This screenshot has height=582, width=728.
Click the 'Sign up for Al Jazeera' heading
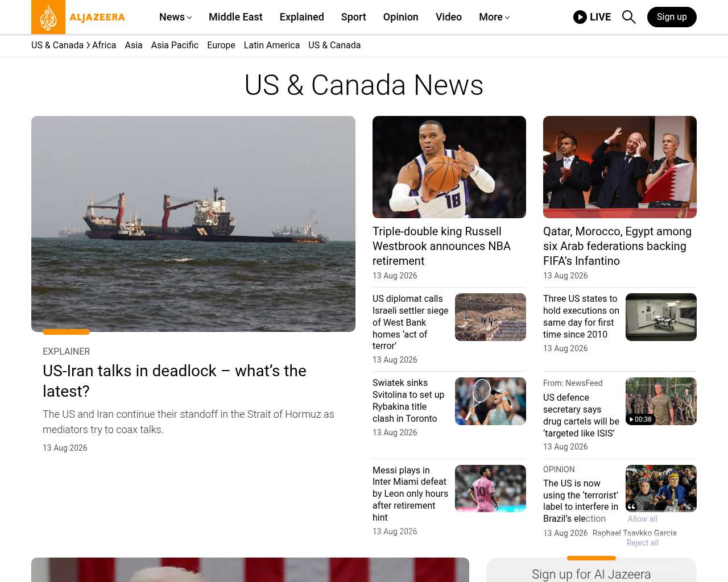point(591,574)
